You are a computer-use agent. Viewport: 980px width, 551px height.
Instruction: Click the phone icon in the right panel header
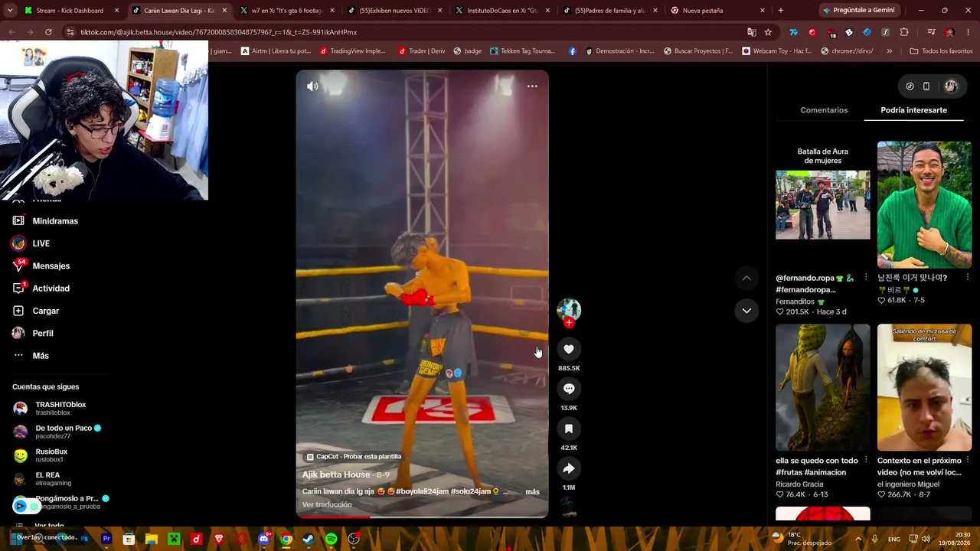pyautogui.click(x=926, y=86)
